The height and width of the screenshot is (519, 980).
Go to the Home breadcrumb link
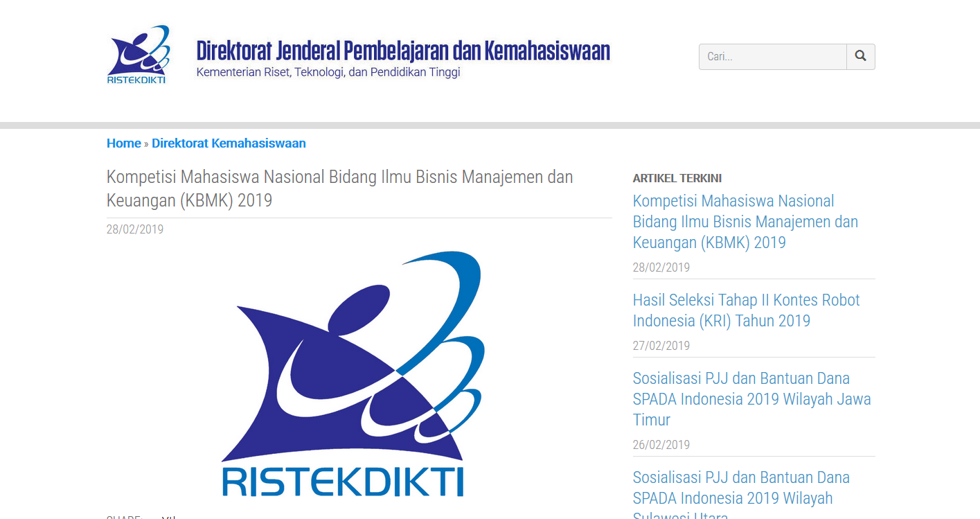124,143
